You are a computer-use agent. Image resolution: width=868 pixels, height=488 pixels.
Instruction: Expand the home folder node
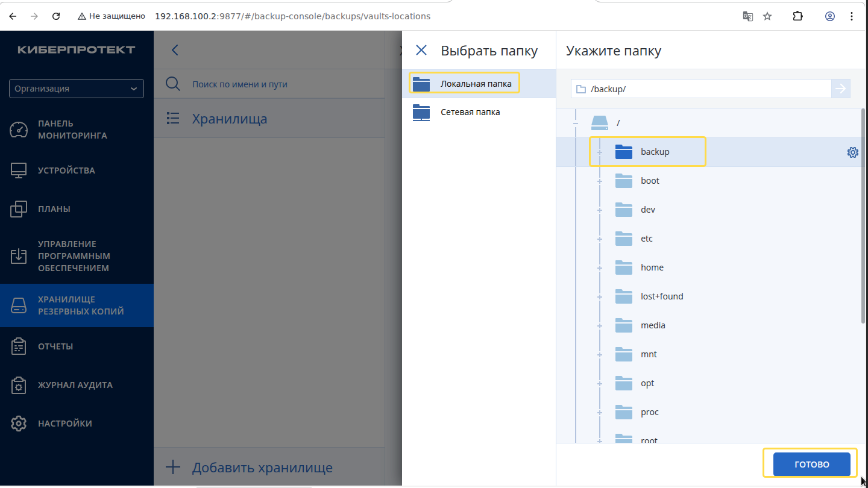click(x=600, y=267)
